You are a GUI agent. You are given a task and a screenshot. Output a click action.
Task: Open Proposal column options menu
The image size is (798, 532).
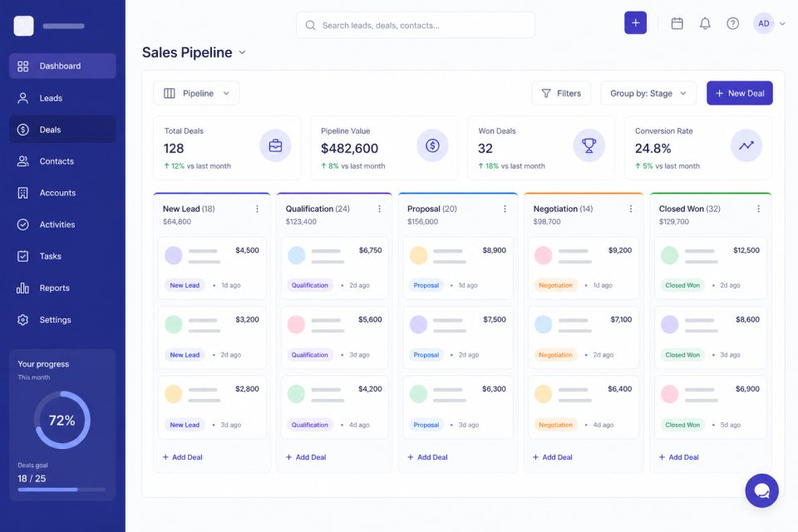point(505,209)
